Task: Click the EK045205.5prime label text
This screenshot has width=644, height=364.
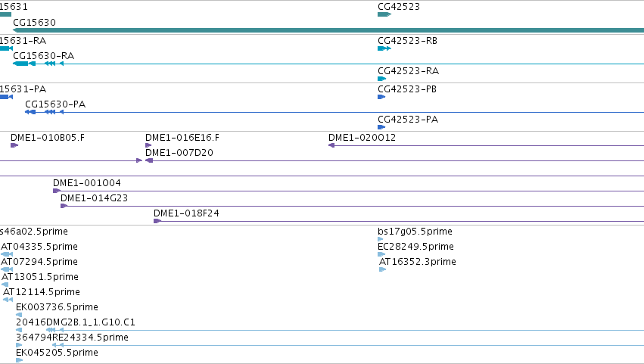Action: point(57,353)
